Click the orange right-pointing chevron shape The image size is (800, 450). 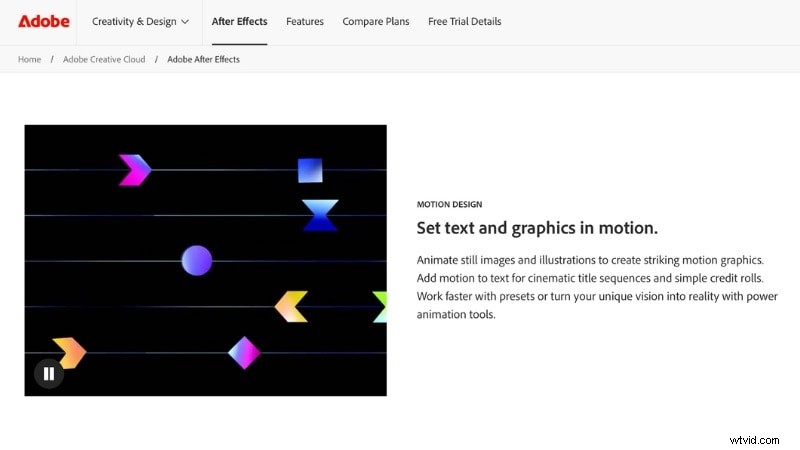pyautogui.click(x=70, y=352)
